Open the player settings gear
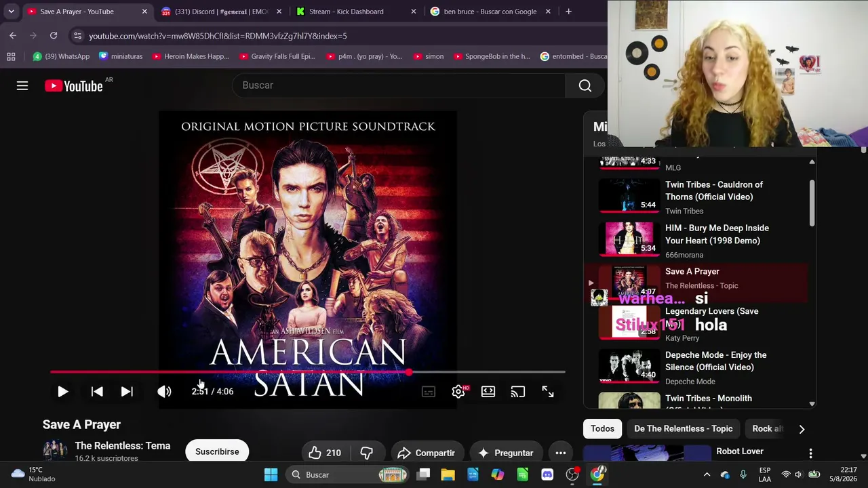868x488 pixels. pos(458,391)
